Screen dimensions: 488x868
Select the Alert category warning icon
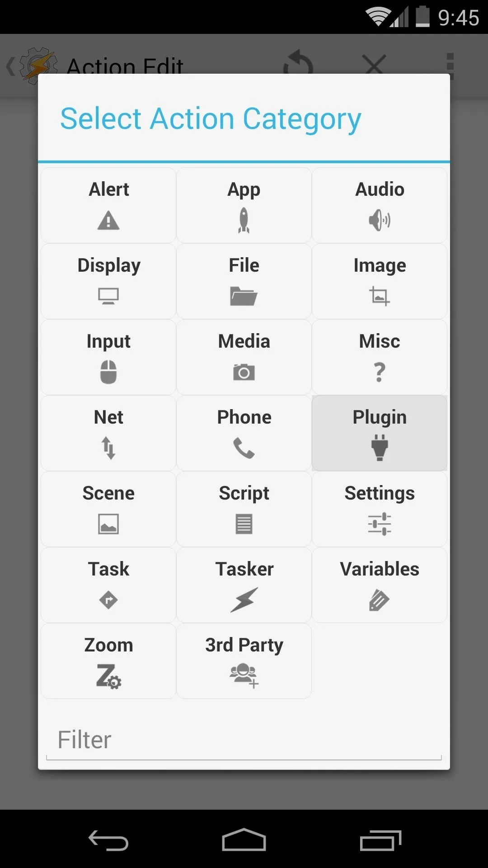click(108, 221)
